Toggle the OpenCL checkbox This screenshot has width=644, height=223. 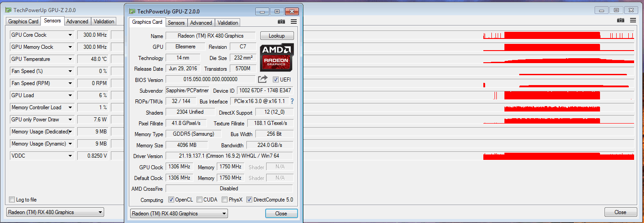[x=171, y=200]
